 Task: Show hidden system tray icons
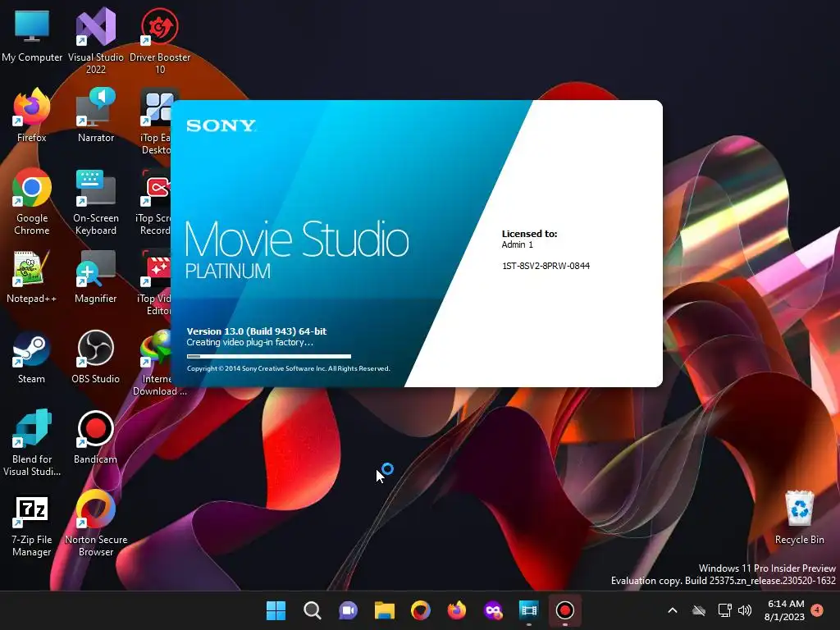tap(673, 610)
